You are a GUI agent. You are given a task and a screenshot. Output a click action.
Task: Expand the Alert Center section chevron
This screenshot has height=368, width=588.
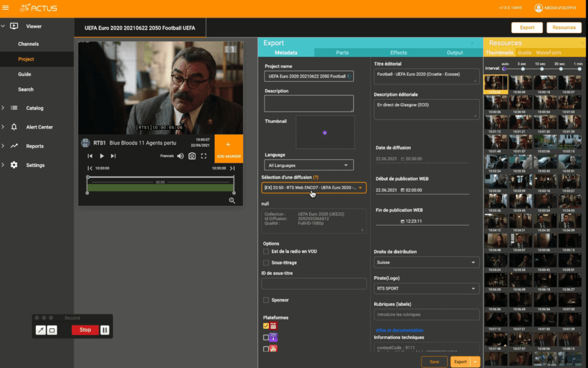(3, 127)
